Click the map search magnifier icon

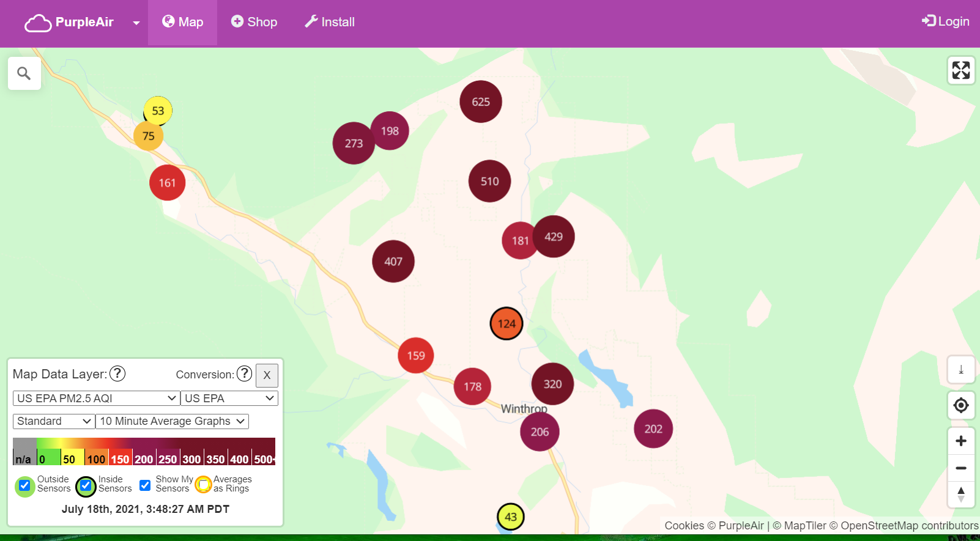pos(24,73)
